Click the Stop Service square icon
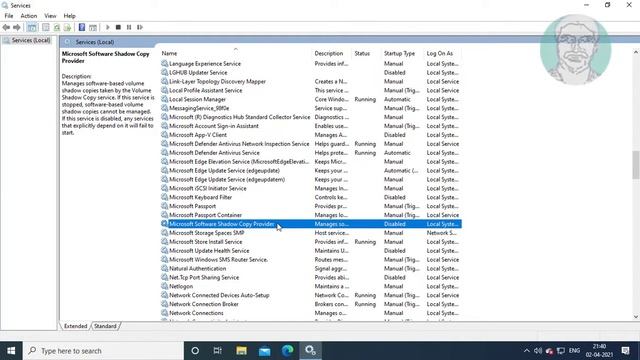640x360 pixels. coord(118,27)
